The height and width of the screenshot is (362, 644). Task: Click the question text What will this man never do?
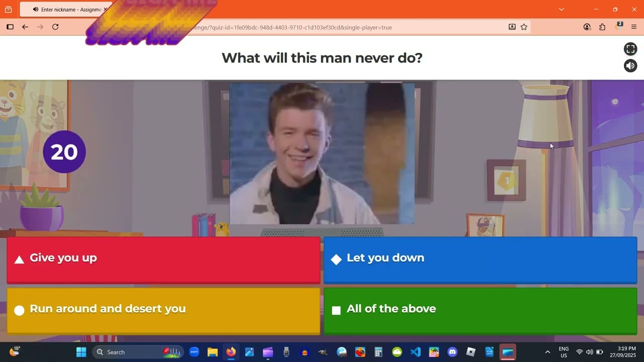[x=322, y=58]
